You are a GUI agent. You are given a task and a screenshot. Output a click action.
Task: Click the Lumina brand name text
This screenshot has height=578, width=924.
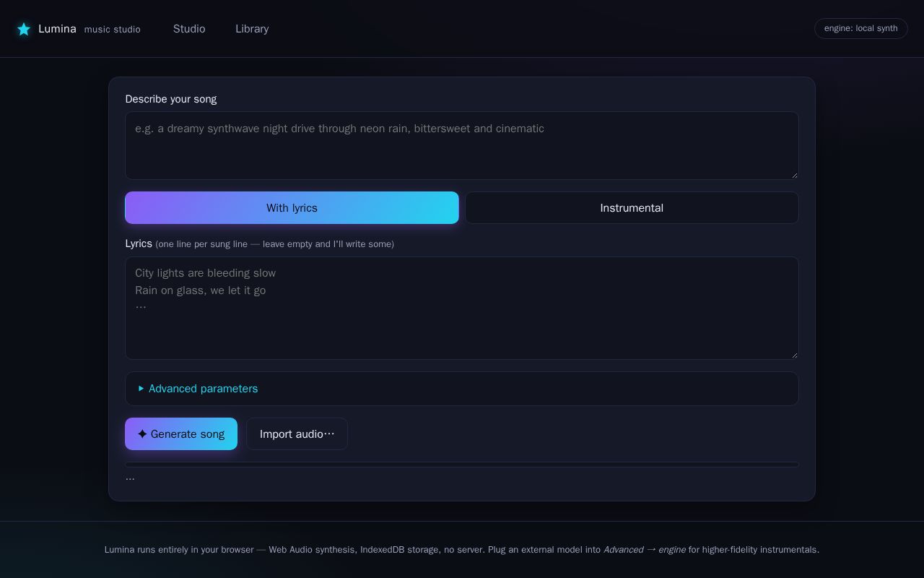[57, 29]
